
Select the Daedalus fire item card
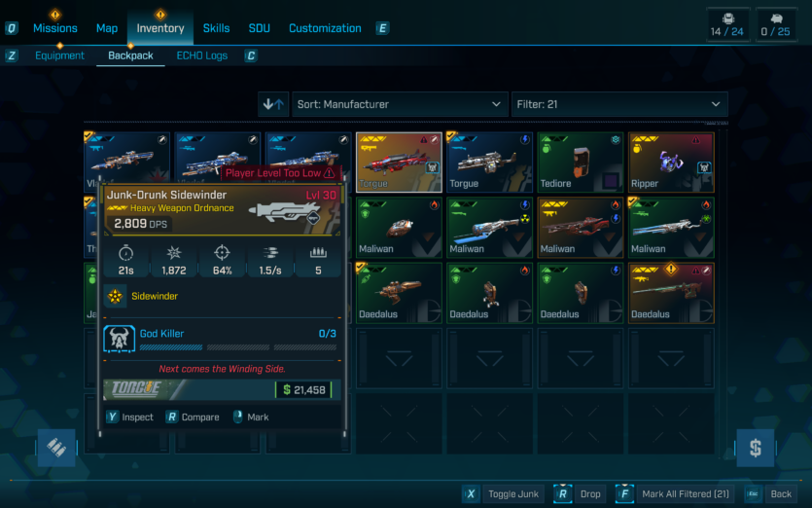[489, 293]
